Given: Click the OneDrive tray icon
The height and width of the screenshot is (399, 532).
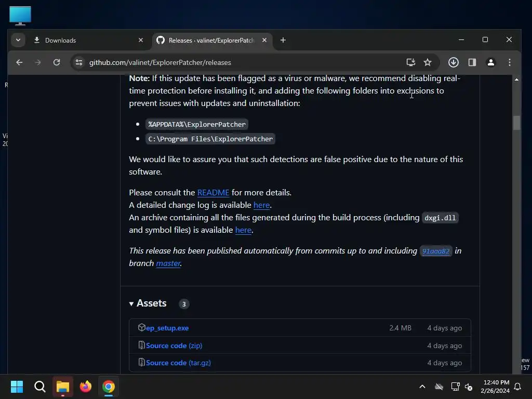Looking at the screenshot, I should point(439,387).
